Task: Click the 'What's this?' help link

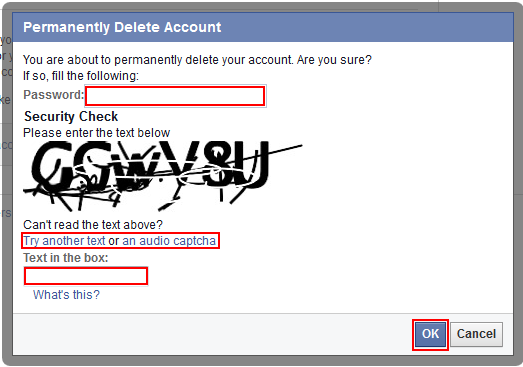Action: tap(66, 295)
